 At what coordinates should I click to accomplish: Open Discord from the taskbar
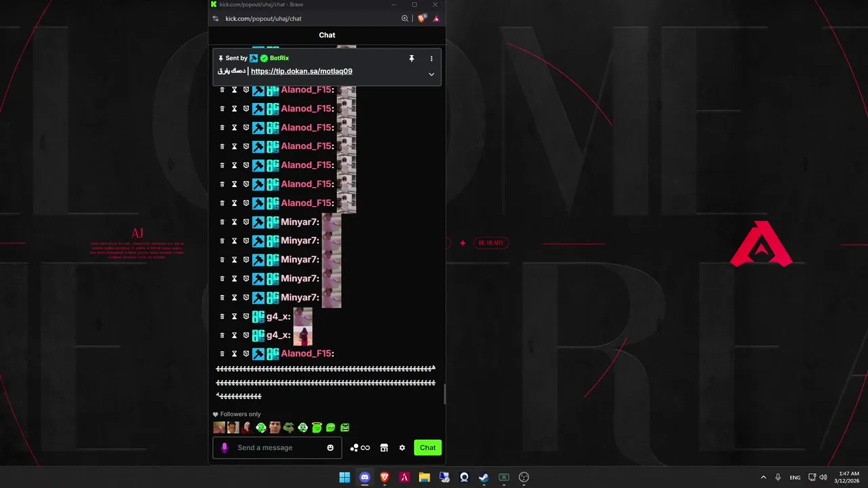pyautogui.click(x=364, y=477)
